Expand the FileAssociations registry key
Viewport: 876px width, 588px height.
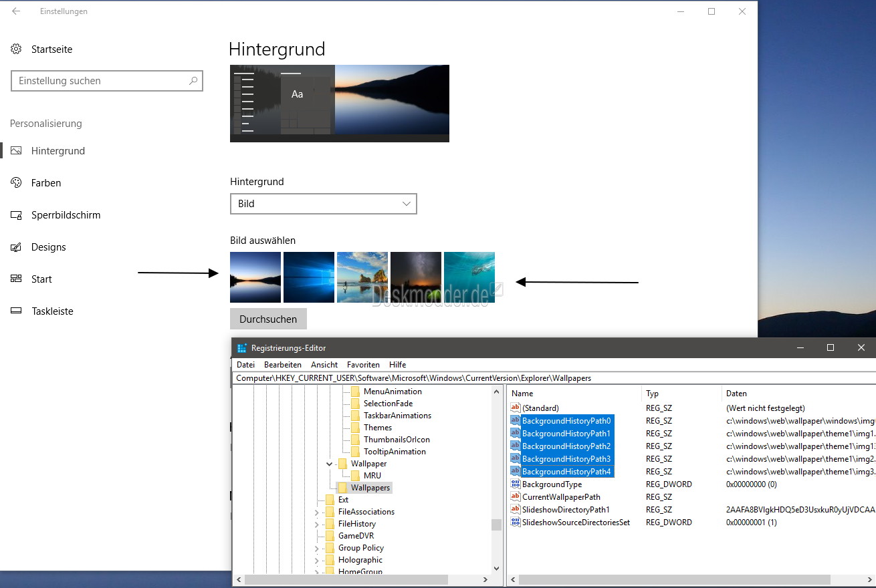tap(316, 512)
